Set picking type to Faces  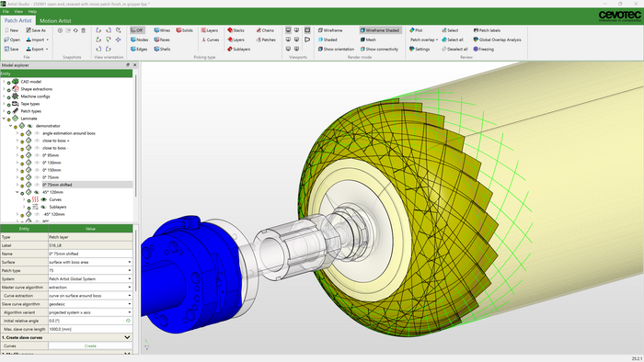[x=162, y=40]
